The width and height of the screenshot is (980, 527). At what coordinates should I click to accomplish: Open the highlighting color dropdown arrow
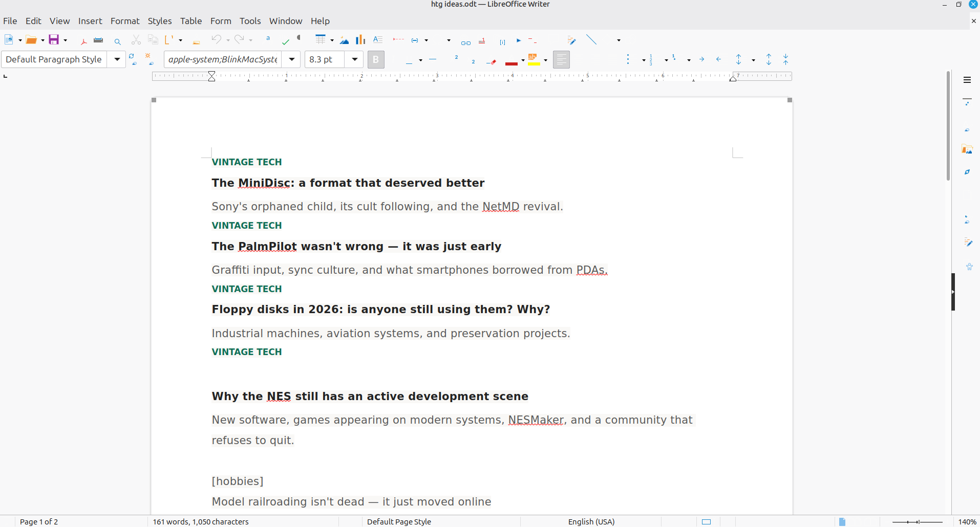pos(545,60)
